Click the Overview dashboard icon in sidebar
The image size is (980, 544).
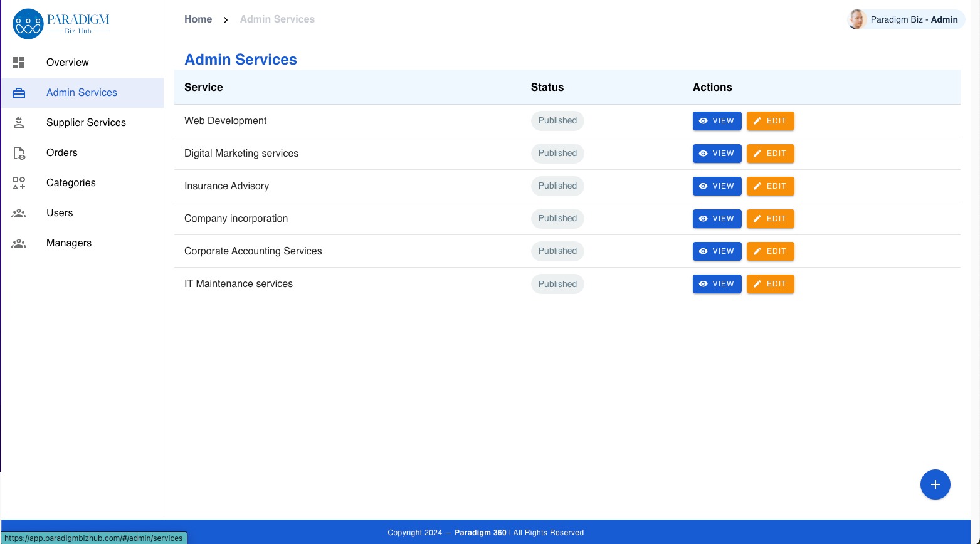pyautogui.click(x=19, y=63)
